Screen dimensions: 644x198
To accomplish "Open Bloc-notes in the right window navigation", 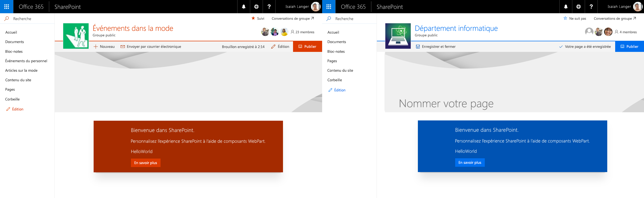I will coord(336,51).
